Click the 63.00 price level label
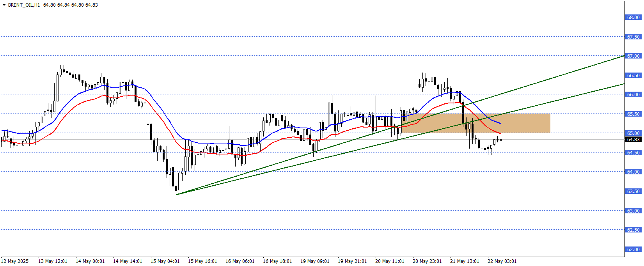Screen dimensions: 644x266 [633, 211]
